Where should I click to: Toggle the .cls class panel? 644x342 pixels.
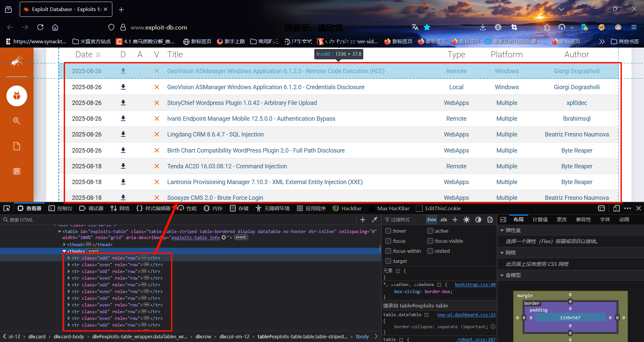click(x=443, y=220)
